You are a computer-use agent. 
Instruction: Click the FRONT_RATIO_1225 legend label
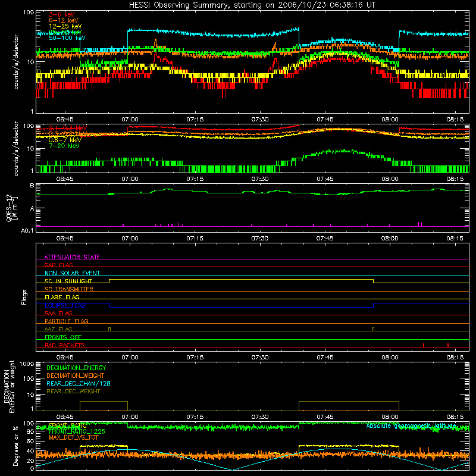pos(77,431)
